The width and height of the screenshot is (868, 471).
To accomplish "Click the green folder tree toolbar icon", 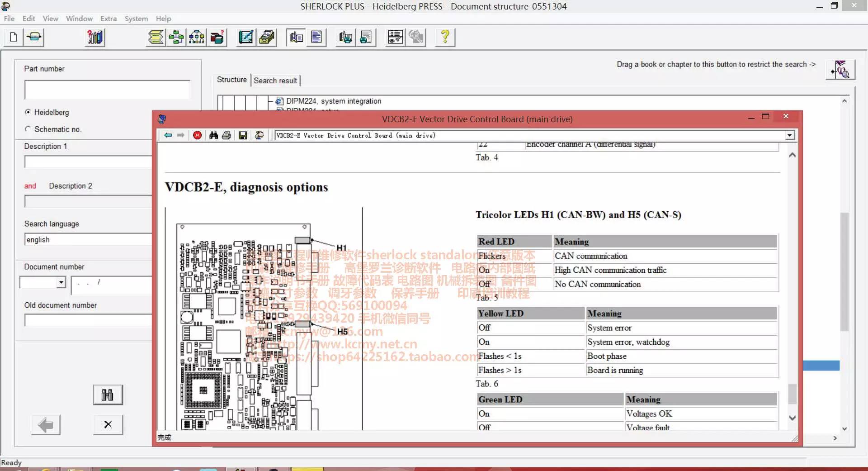I will pos(176,37).
